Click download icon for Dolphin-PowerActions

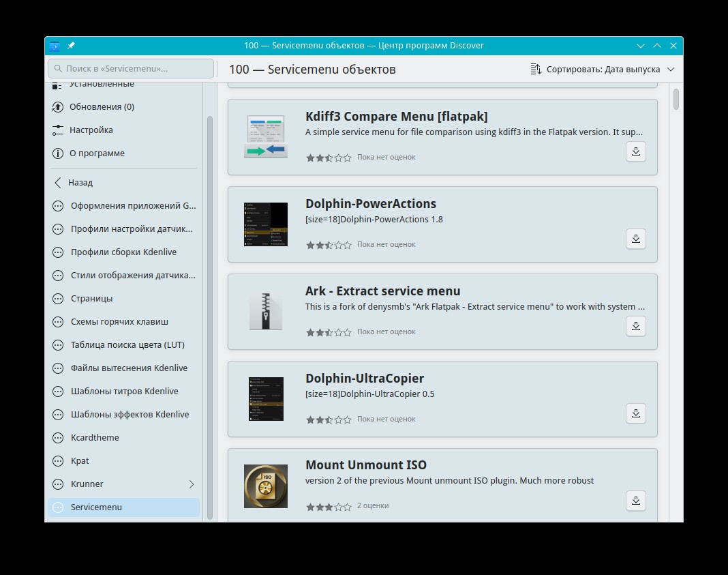pos(635,239)
